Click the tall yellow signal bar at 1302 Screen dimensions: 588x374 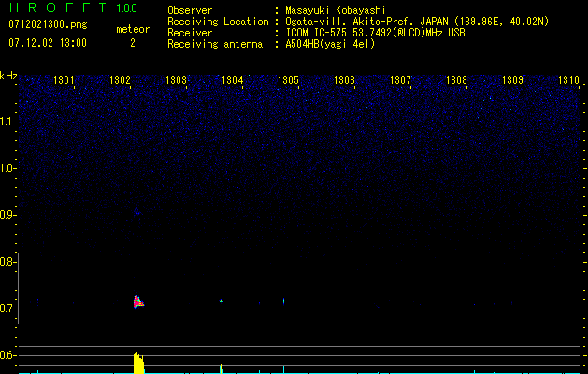pos(138,363)
